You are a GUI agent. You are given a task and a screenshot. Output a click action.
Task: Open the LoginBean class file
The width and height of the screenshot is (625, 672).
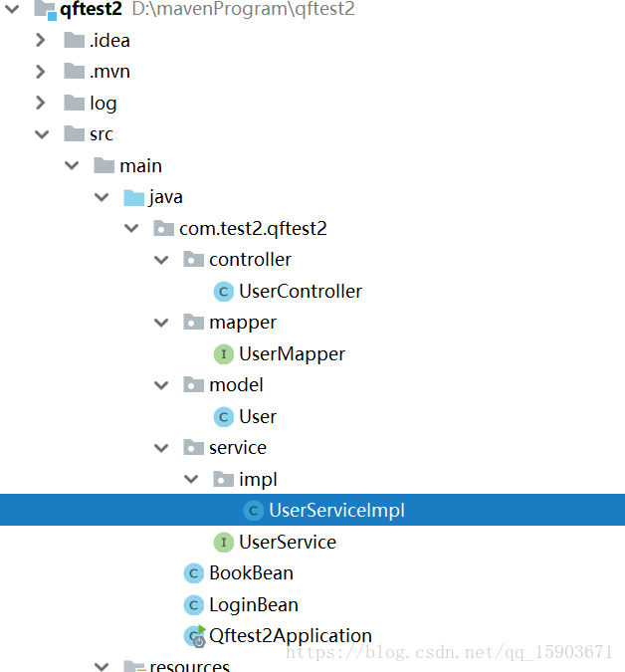(254, 605)
